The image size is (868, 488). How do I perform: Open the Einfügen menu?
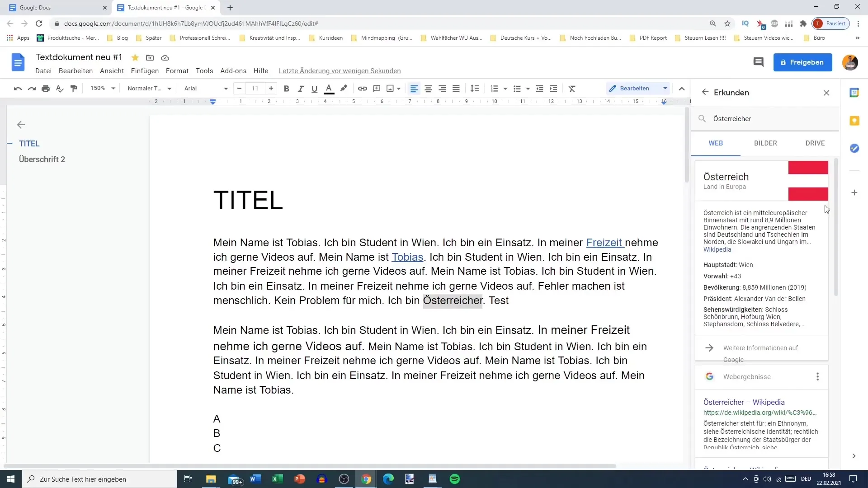coord(145,71)
